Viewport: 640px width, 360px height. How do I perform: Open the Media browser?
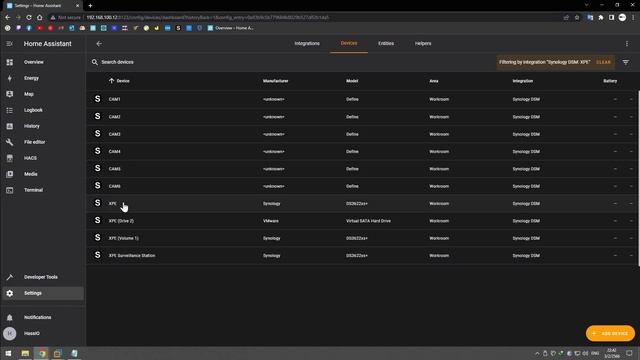43,174
